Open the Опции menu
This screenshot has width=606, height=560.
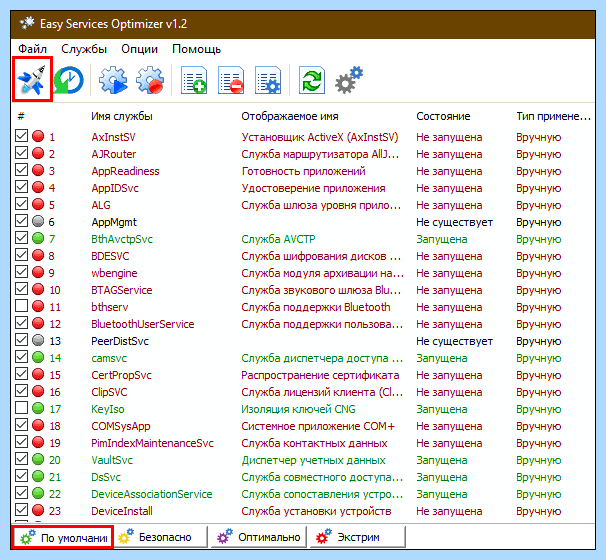[x=140, y=49]
